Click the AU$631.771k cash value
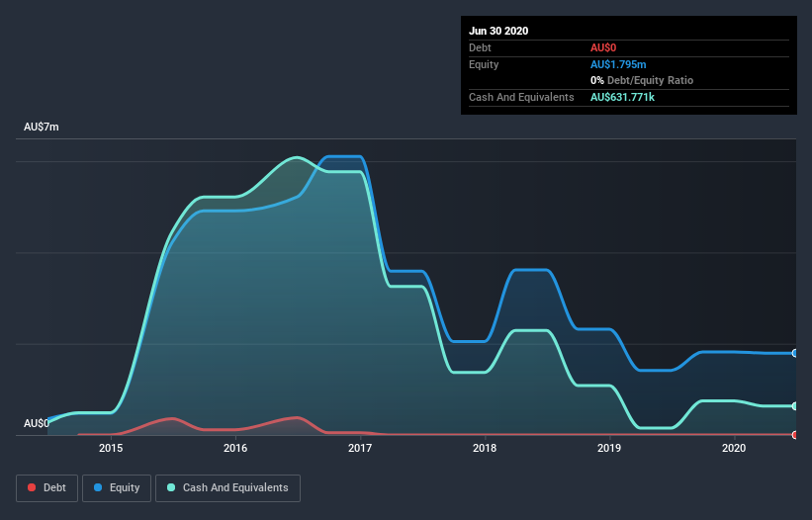Image resolution: width=812 pixels, height=520 pixels. point(622,97)
